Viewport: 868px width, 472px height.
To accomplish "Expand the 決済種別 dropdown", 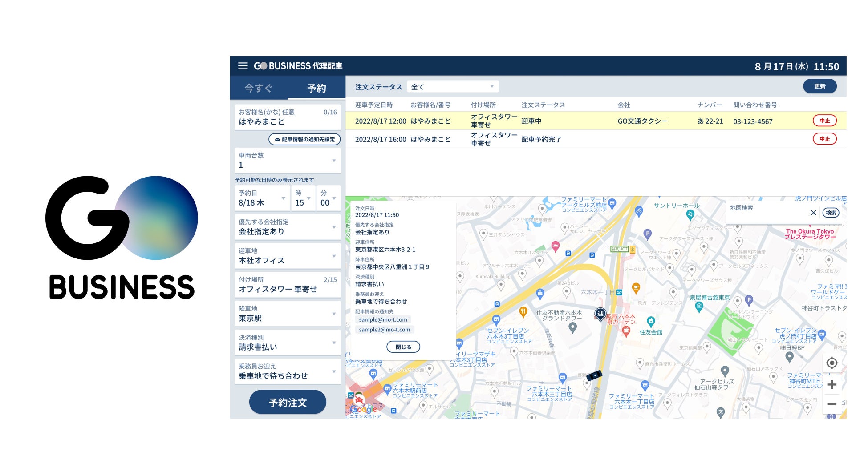I will (x=288, y=343).
